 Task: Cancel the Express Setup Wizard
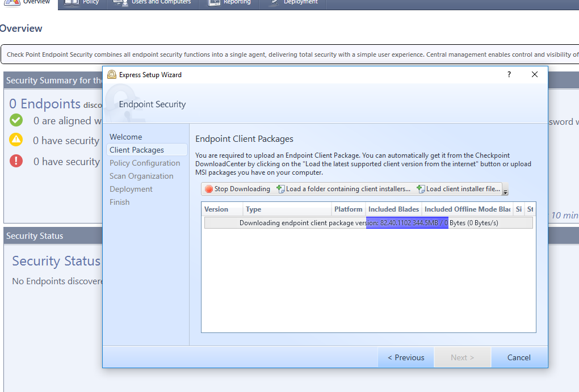(518, 357)
